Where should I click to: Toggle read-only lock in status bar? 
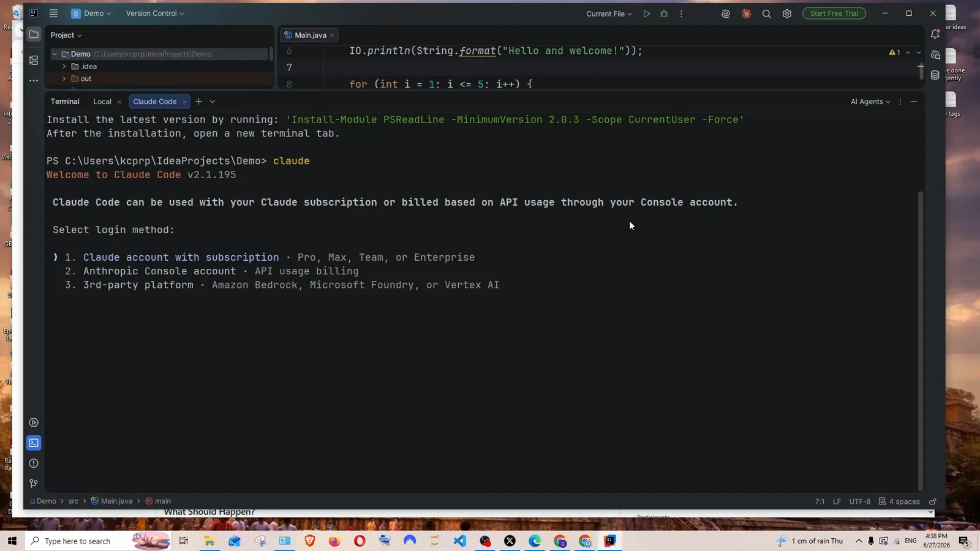(933, 501)
